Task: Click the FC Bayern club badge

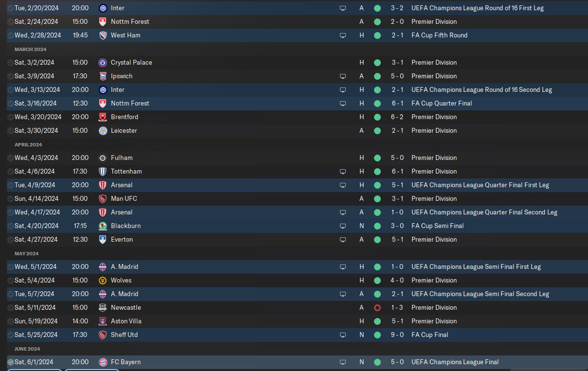Action: click(103, 362)
